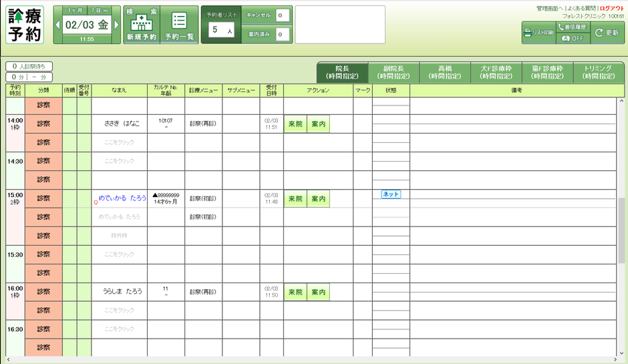Screen dimensions: 628x364
Task: Open 着信履歴 call history
Action: coord(573,27)
